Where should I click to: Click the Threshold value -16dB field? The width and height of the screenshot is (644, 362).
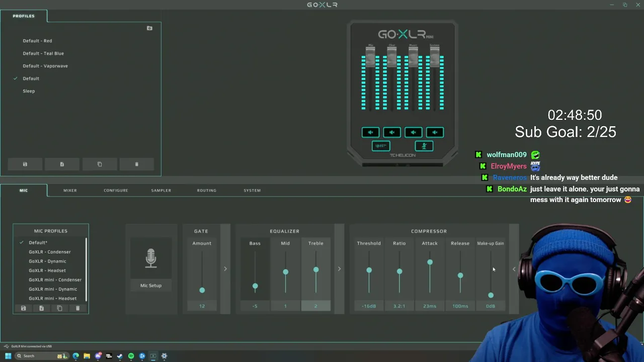(x=369, y=306)
